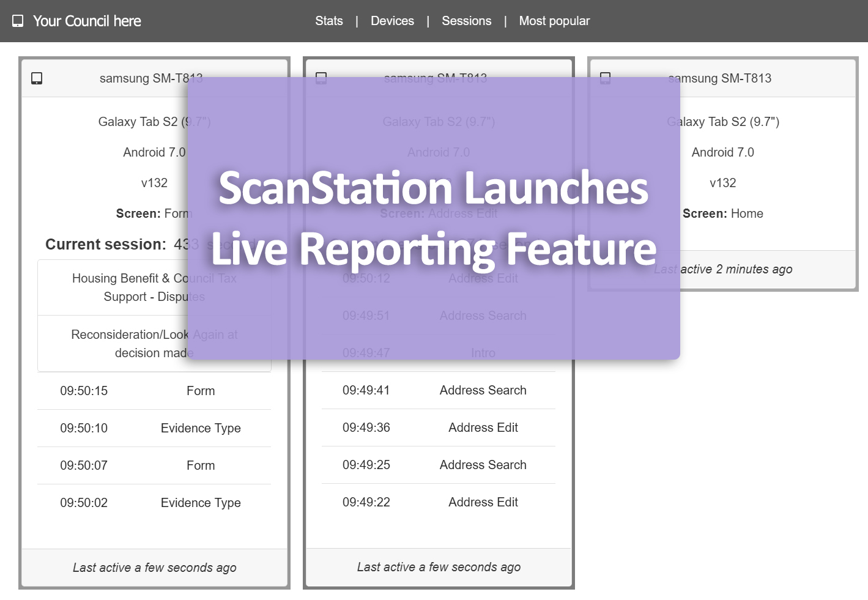Image resolution: width=868 pixels, height=600 pixels.
Task: Click the 09:50:15 timestamp
Action: (84, 391)
